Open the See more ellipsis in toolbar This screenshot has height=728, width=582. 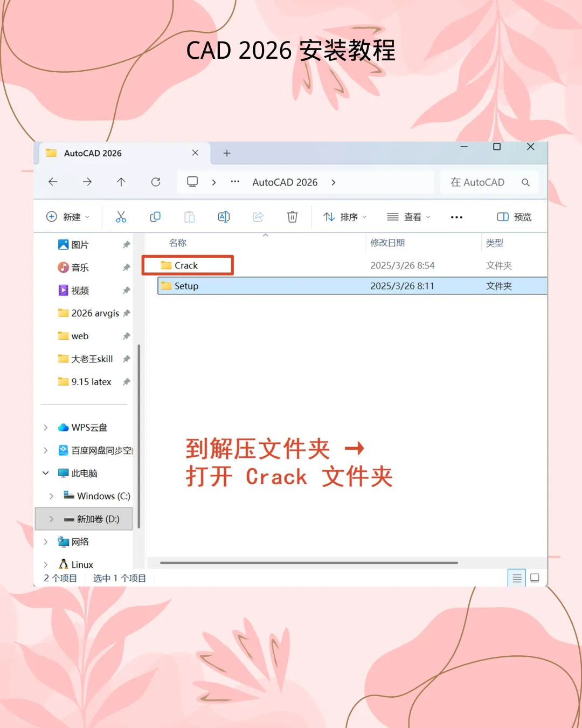(x=456, y=217)
